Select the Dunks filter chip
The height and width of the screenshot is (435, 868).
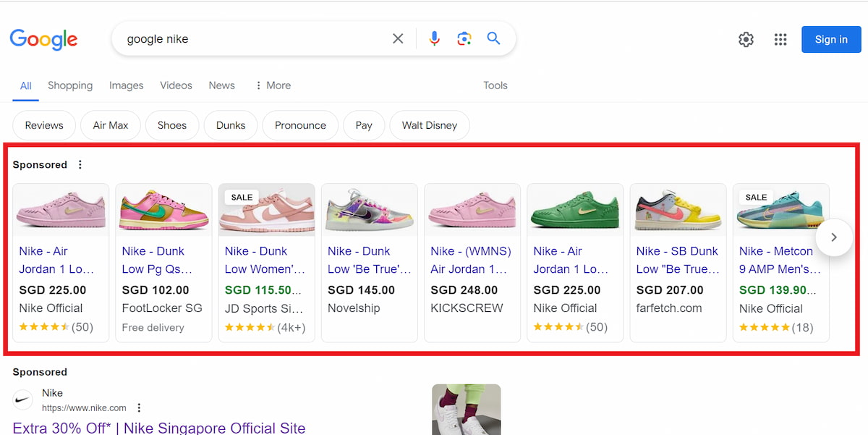pos(231,125)
